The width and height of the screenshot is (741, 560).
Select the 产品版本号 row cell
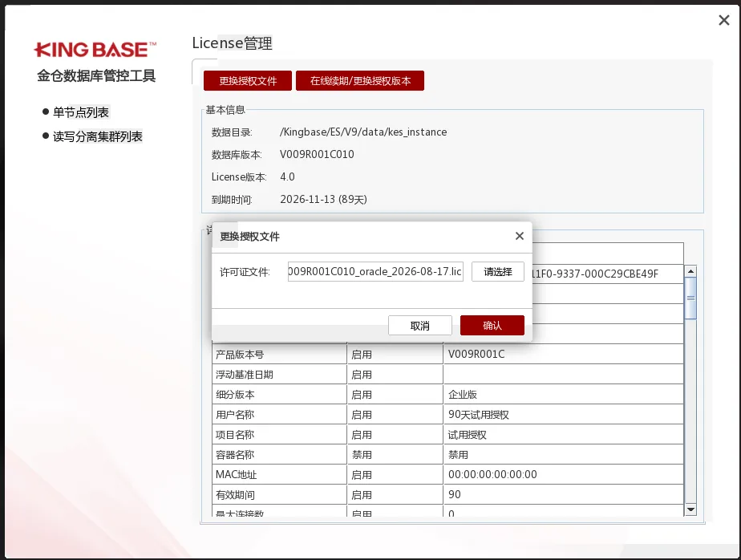pyautogui.click(x=279, y=355)
